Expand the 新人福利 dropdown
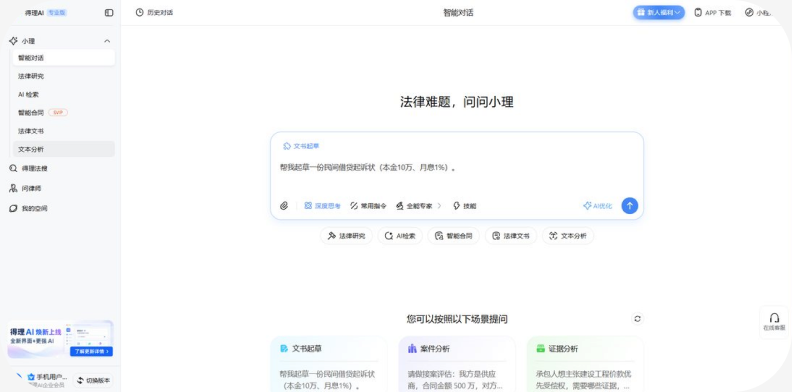 [659, 13]
